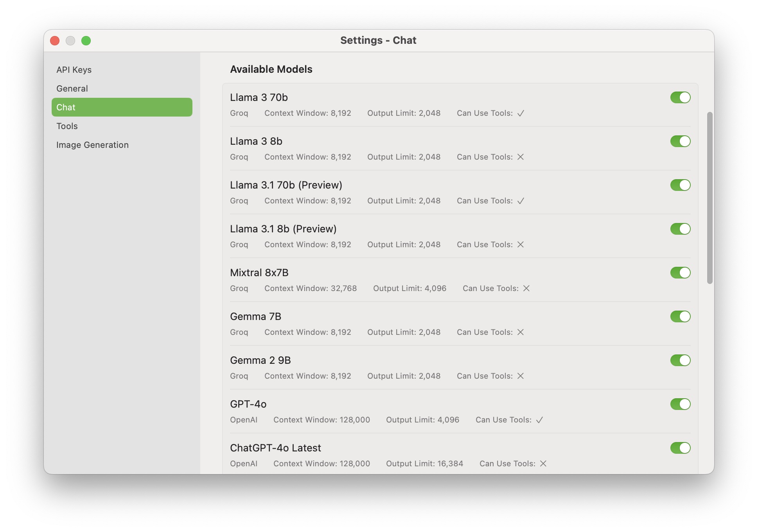Disable the Mixtral 8x7B model
758x532 pixels.
pyautogui.click(x=680, y=273)
